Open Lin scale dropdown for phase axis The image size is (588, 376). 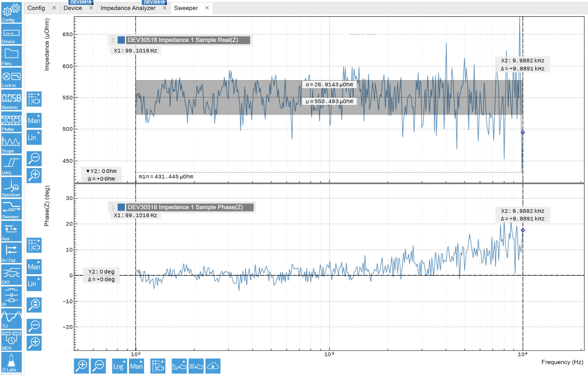tap(34, 284)
